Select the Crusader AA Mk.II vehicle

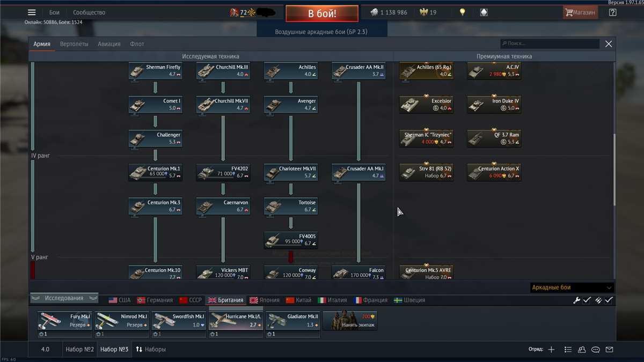358,71
